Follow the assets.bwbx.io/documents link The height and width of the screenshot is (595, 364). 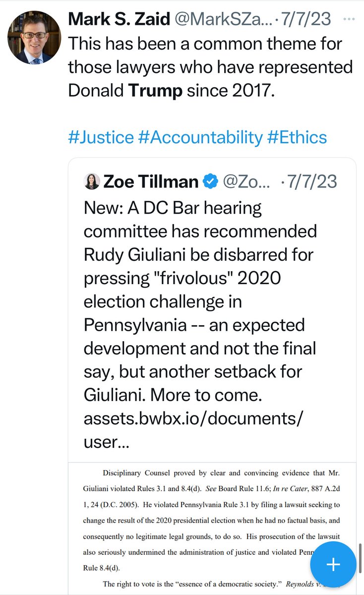point(192,417)
